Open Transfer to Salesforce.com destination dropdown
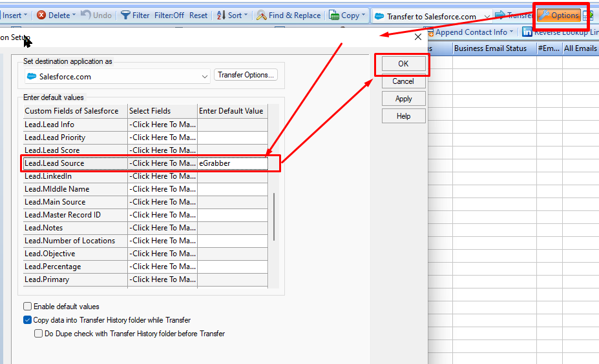Viewport: 599px width, 364px height. [x=487, y=16]
